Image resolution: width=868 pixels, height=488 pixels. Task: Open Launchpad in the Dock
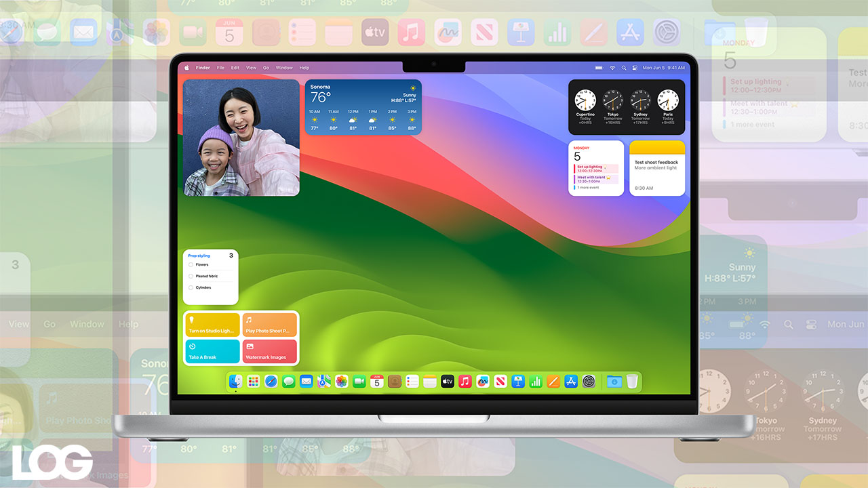pyautogui.click(x=253, y=382)
